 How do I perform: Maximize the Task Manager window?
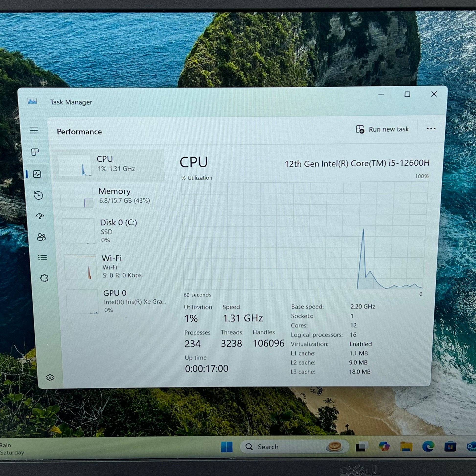point(407,94)
